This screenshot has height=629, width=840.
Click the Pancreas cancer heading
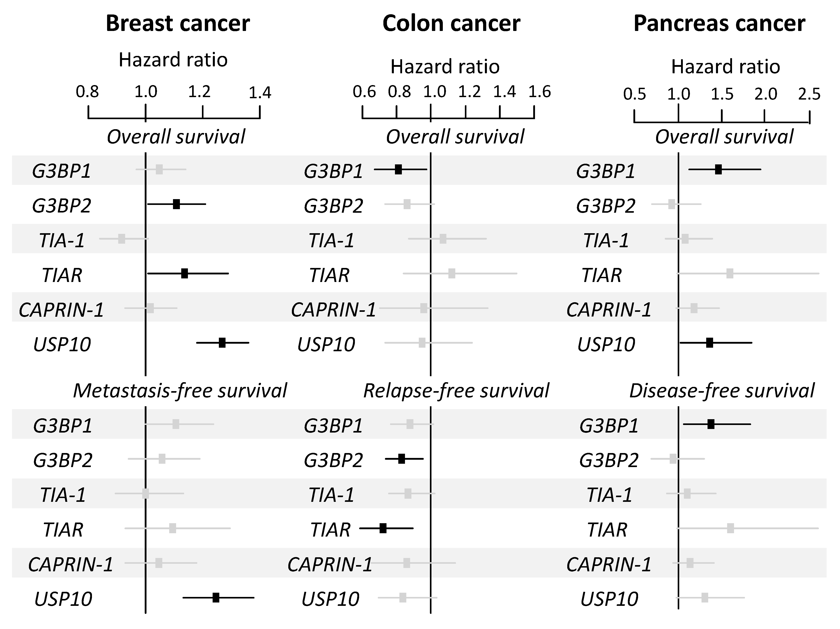coord(719,24)
